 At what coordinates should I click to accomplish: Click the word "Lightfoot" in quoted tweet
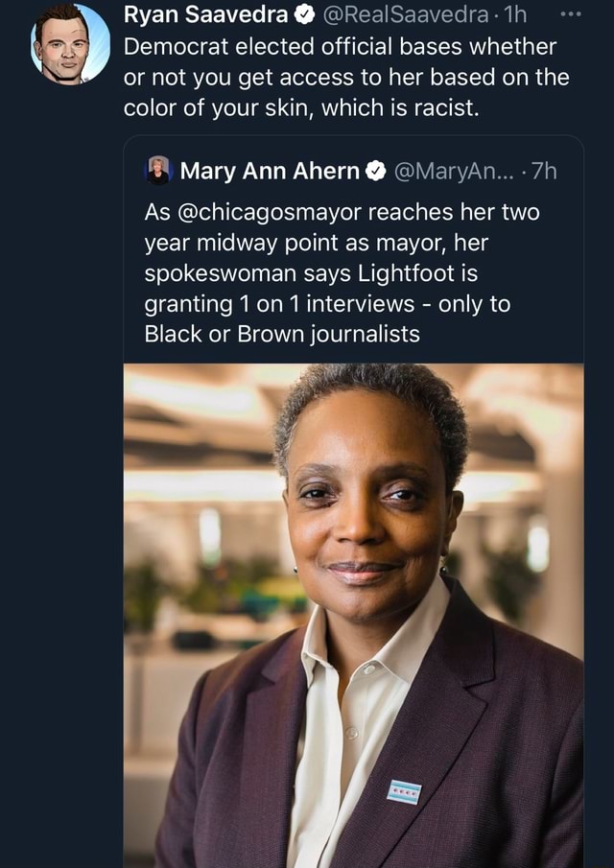(x=404, y=272)
